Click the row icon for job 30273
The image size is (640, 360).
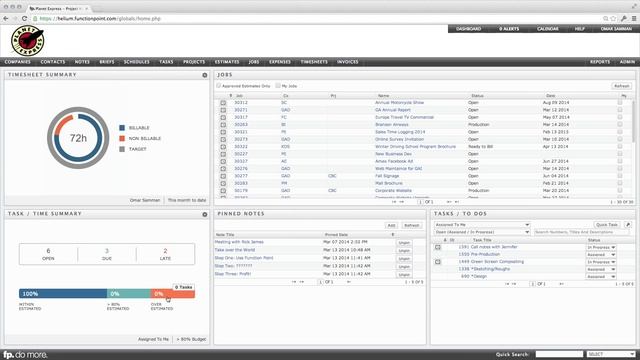pyautogui.click(x=223, y=140)
